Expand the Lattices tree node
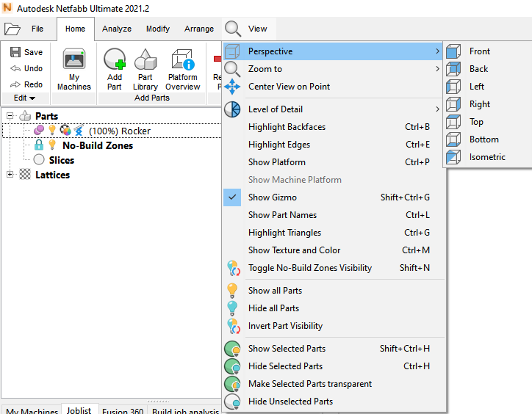Image resolution: width=532 pixels, height=414 pixels. pos(10,174)
